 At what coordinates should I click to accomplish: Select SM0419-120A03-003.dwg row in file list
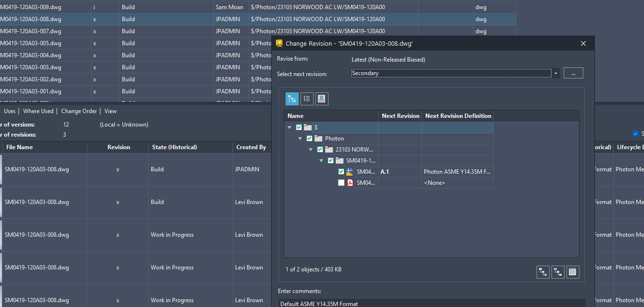pyautogui.click(x=136, y=67)
